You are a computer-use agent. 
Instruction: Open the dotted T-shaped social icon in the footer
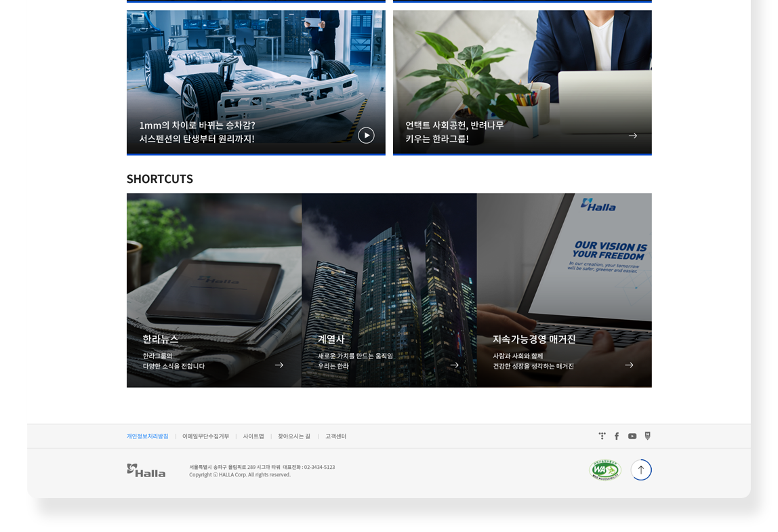(x=602, y=436)
